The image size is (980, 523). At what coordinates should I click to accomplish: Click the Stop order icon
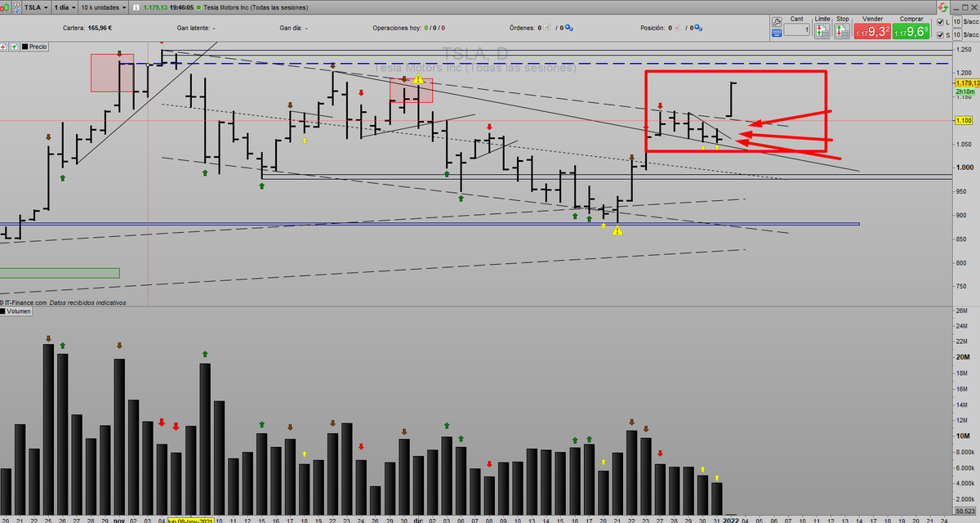841,31
